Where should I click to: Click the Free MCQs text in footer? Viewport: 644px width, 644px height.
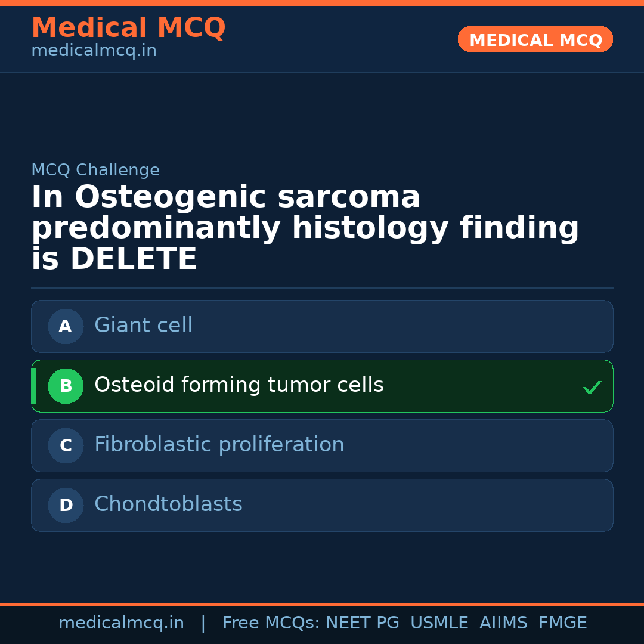coord(271,623)
